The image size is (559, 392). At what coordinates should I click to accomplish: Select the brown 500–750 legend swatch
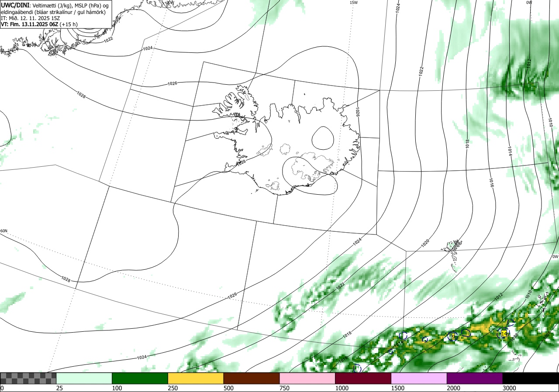point(252,378)
